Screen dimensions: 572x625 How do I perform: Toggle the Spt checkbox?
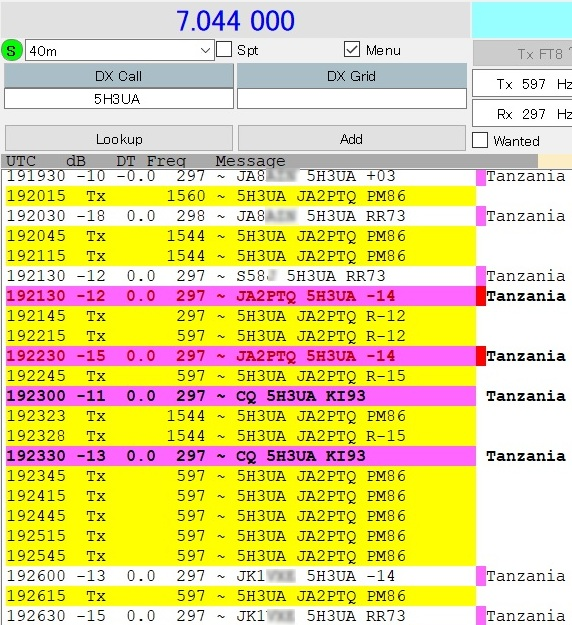[x=224, y=50]
